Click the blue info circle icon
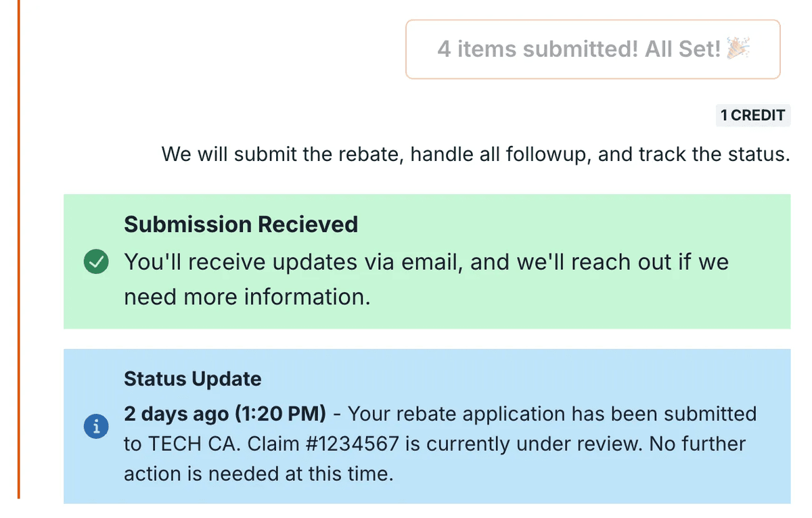This screenshot has height=518, width=812. pos(96,426)
